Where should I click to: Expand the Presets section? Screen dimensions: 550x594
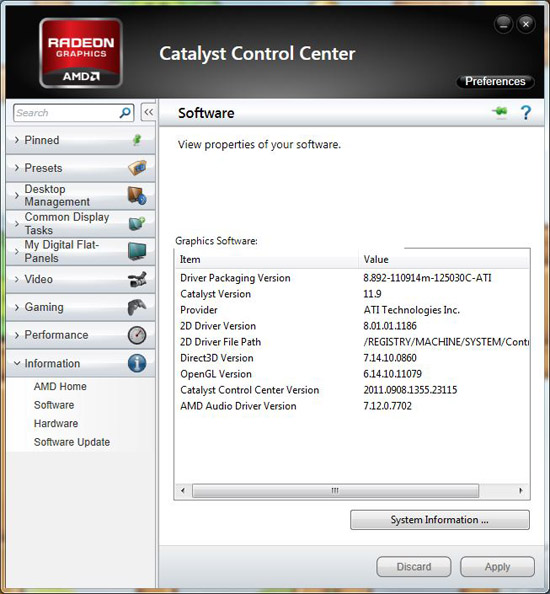coord(81,168)
